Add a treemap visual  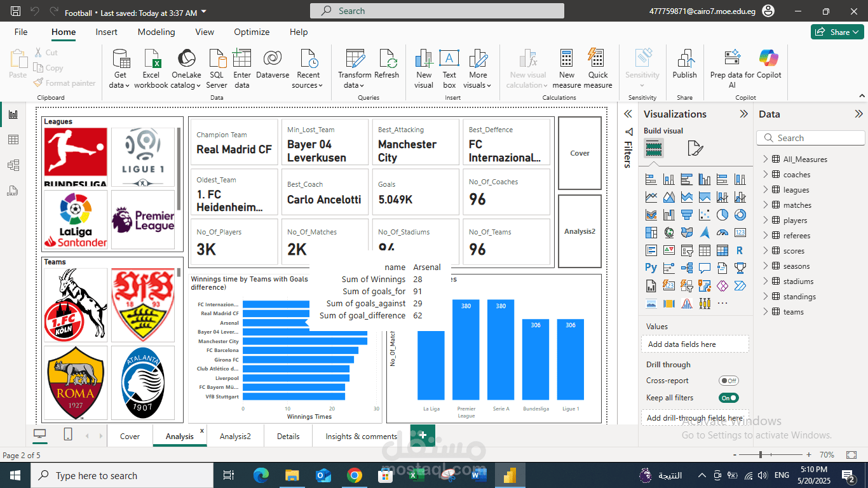[651, 233]
